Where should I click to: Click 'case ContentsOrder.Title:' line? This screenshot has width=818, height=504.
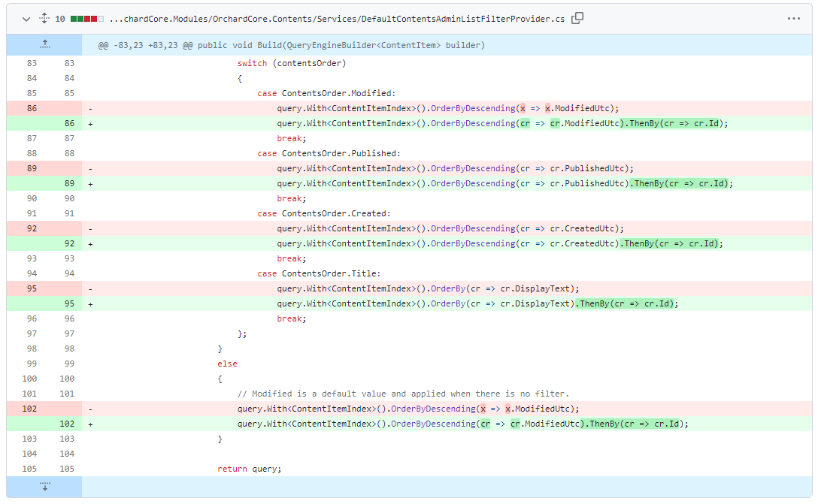(x=319, y=273)
